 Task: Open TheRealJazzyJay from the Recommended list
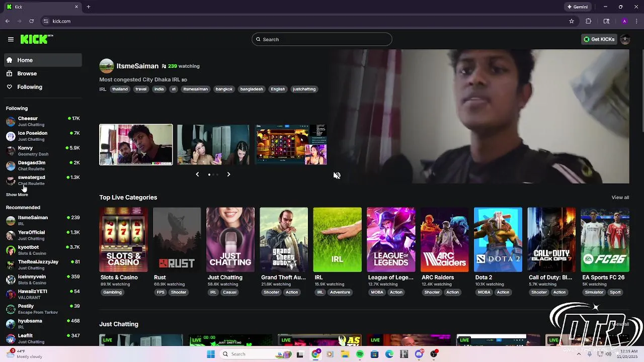pos(43,264)
